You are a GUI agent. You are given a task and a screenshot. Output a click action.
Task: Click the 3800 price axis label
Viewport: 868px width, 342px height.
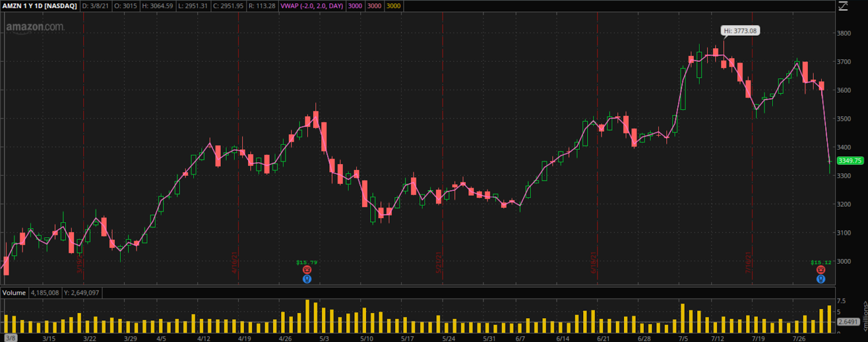[844, 33]
